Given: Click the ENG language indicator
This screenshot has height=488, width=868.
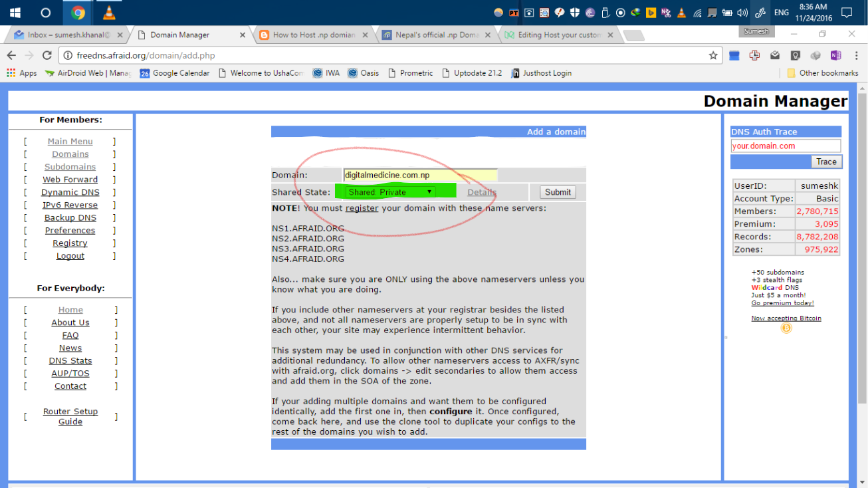Looking at the screenshot, I should tap(782, 13).
